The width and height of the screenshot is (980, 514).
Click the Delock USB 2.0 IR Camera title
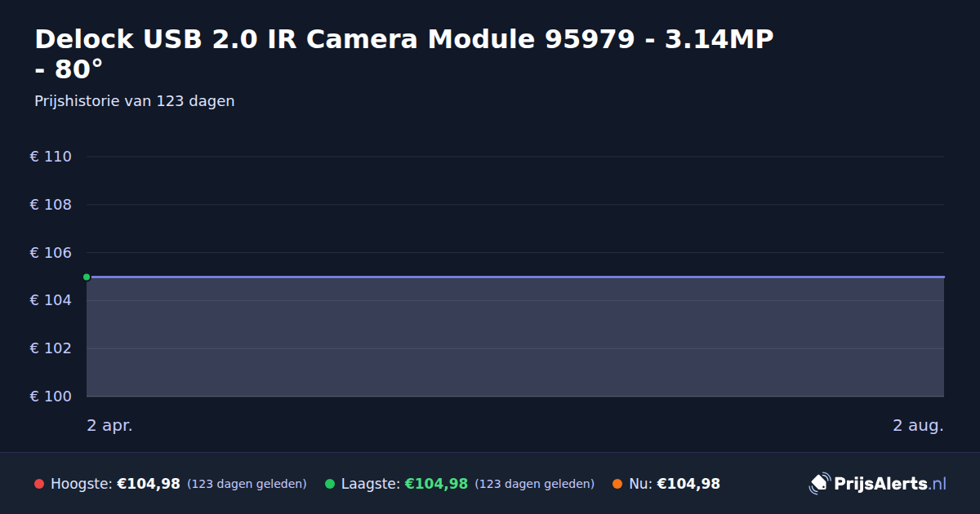click(x=404, y=54)
